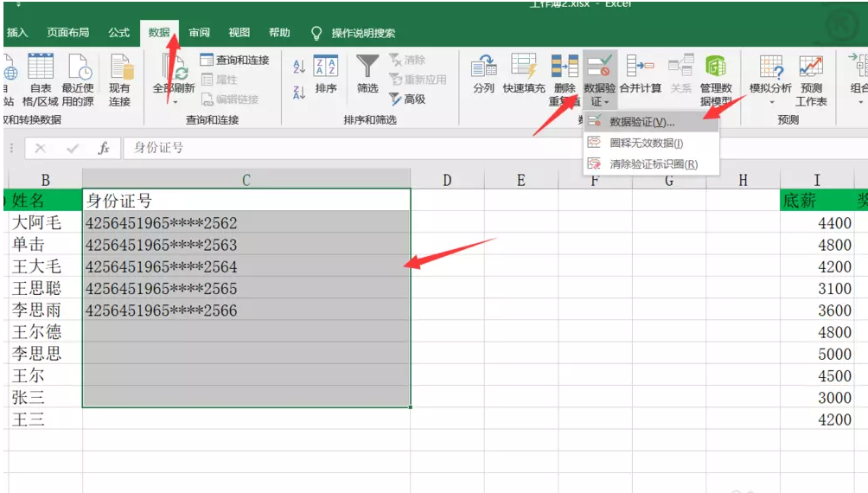
Task: Click the insert function fx button
Action: 104,148
